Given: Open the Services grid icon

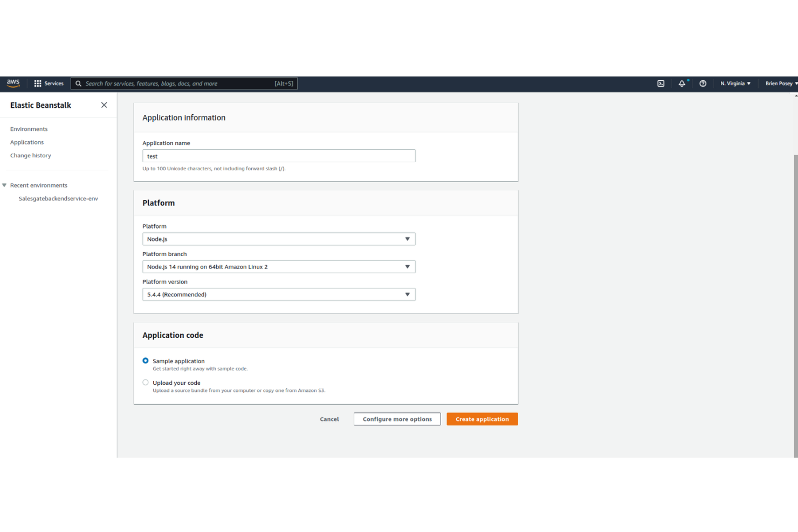Looking at the screenshot, I should pyautogui.click(x=38, y=83).
